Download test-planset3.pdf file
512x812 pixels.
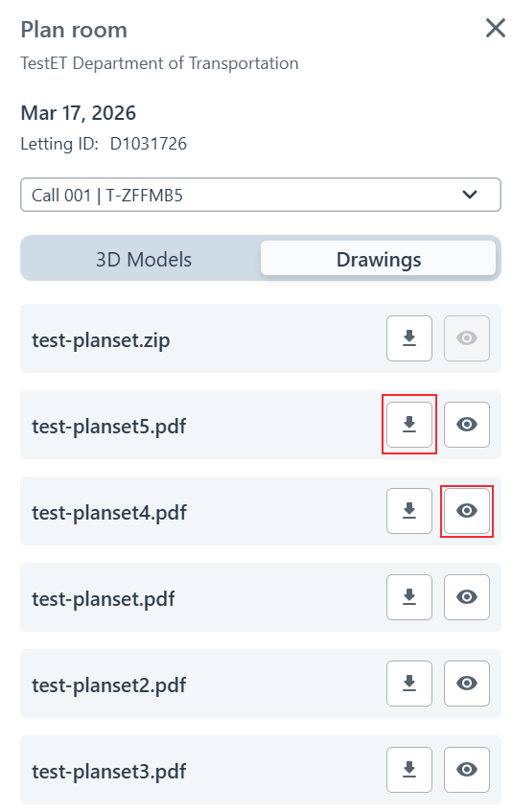(409, 770)
